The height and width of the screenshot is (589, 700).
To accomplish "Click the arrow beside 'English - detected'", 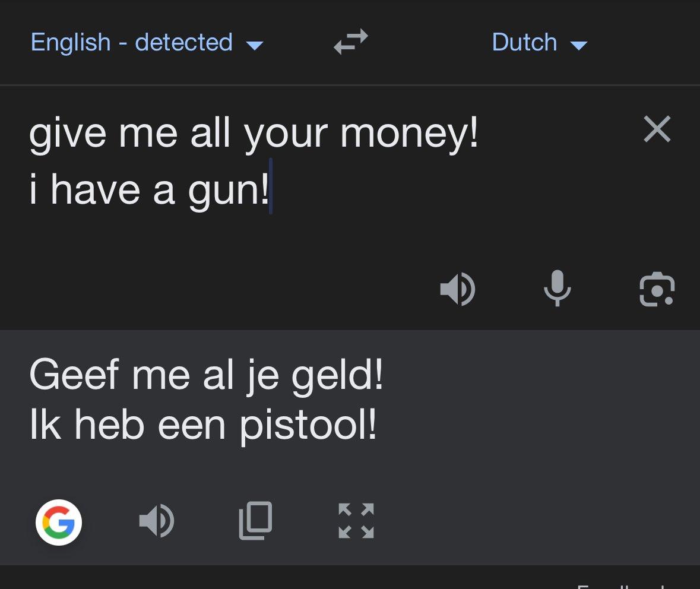I will [x=254, y=45].
